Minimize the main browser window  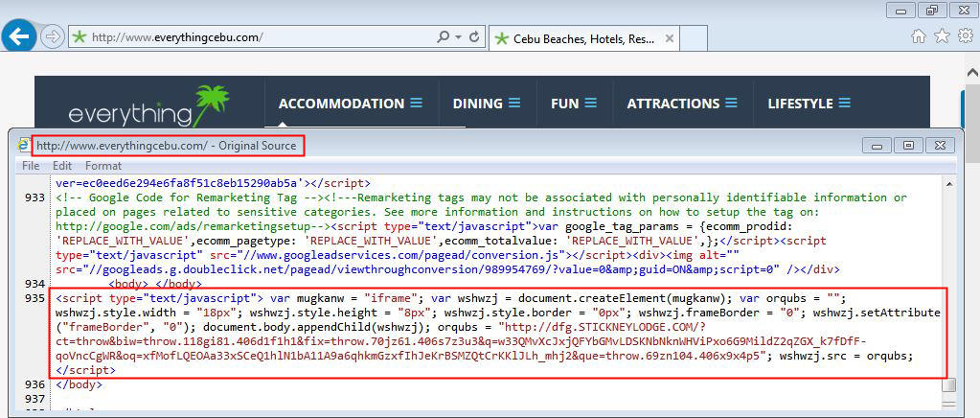click(x=900, y=10)
